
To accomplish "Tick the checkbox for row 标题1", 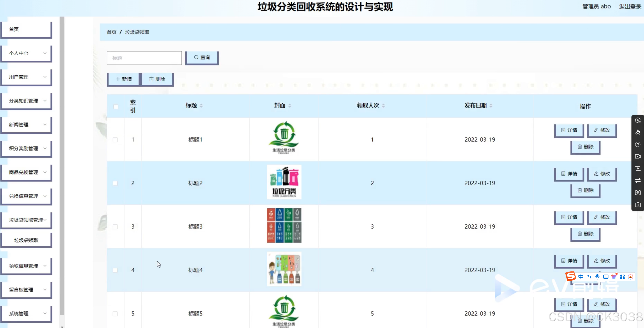I will point(115,140).
